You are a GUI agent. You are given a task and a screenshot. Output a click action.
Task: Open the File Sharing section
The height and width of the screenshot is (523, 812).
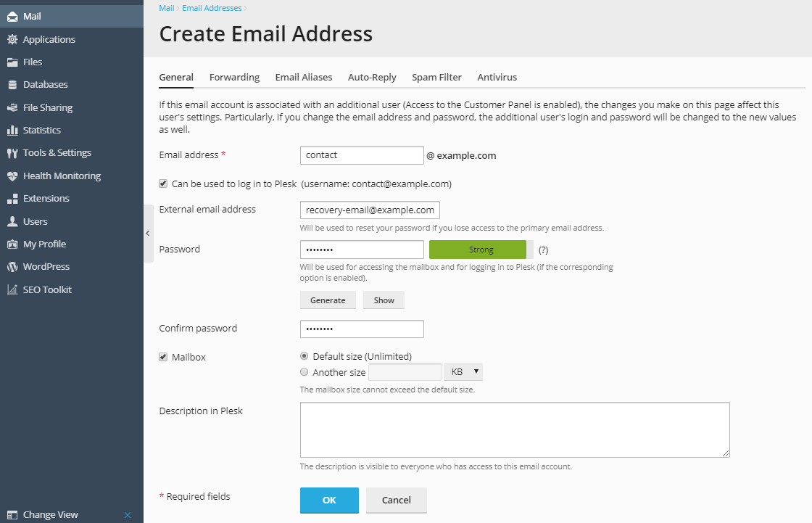[x=46, y=107]
